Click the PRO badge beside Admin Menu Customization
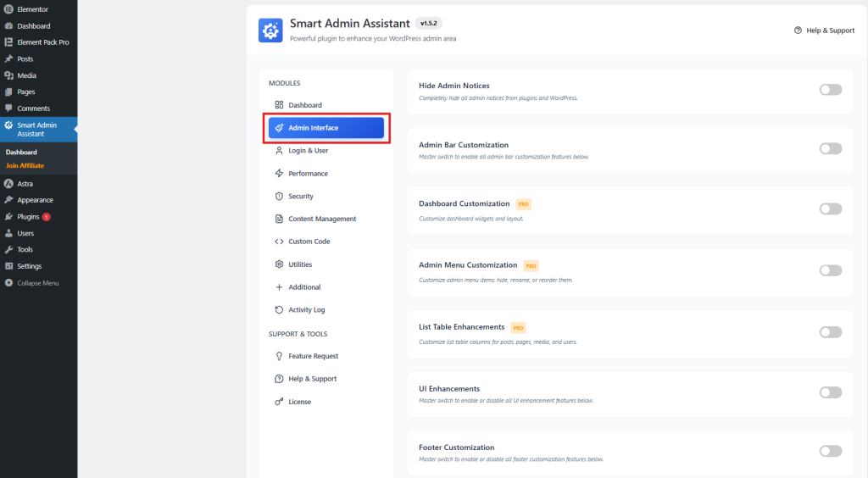 click(x=531, y=266)
